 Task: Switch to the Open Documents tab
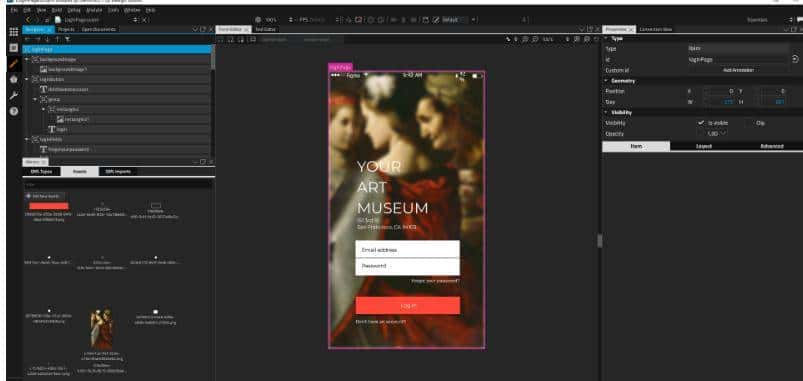[99, 29]
